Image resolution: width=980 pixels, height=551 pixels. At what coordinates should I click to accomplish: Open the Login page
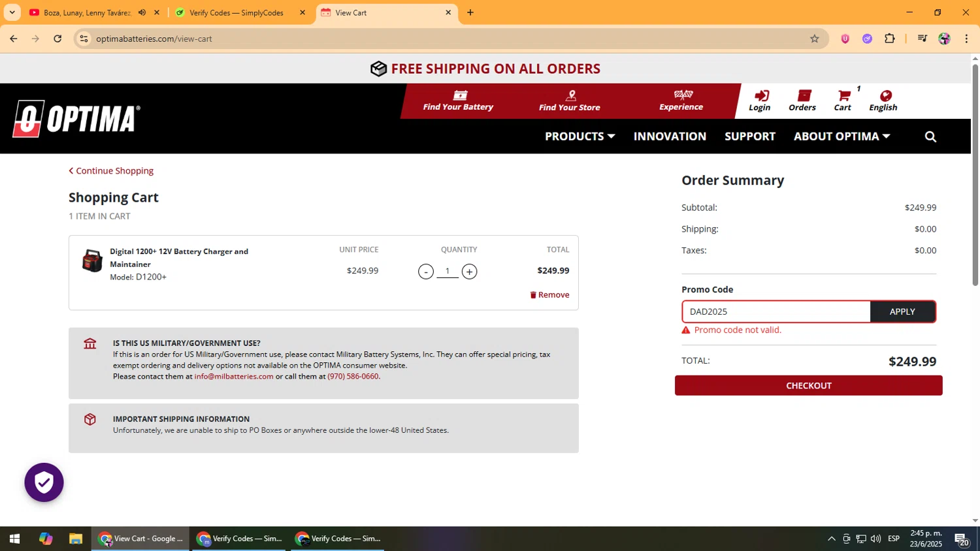coord(760,101)
